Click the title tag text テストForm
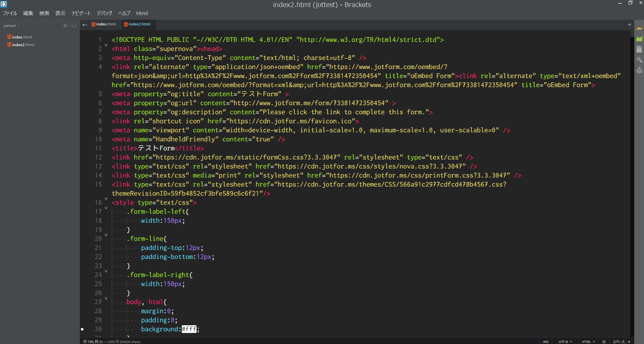This screenshot has width=644, height=344. point(156,148)
